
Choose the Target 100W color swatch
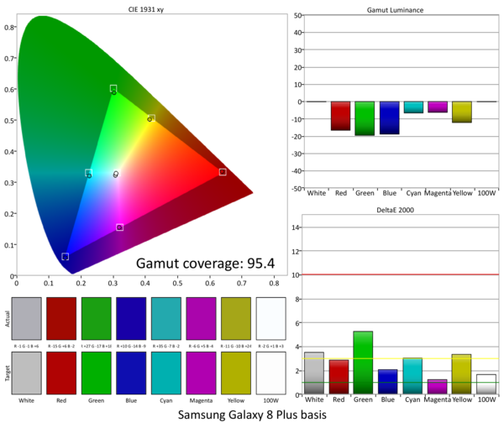[x=271, y=373]
